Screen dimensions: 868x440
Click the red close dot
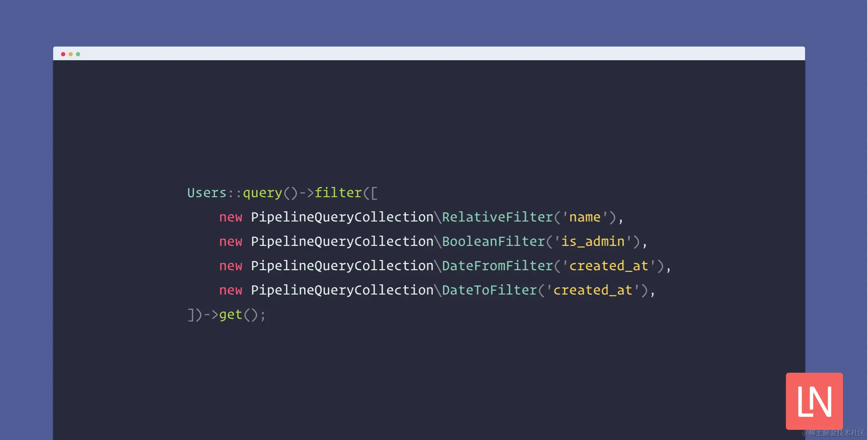63,54
